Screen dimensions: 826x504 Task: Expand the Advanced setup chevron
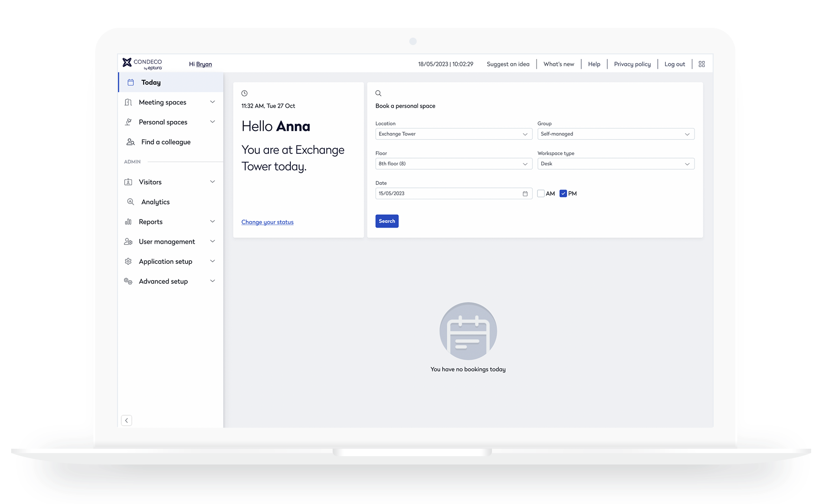click(x=212, y=281)
